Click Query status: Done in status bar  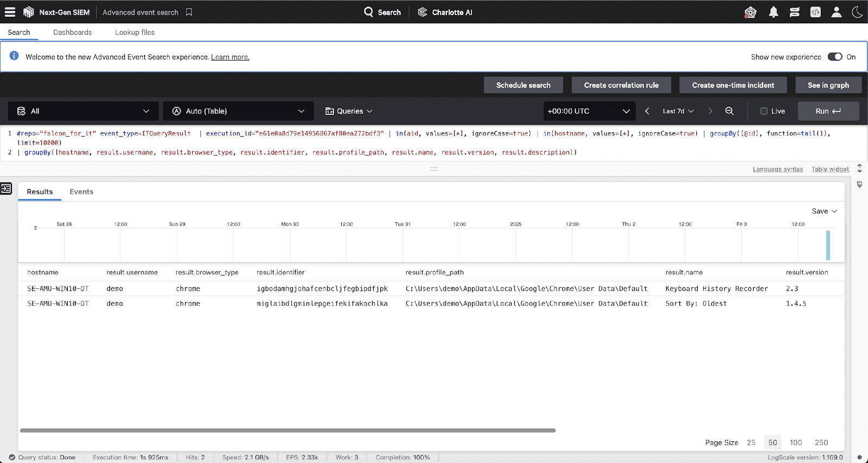pyautogui.click(x=42, y=457)
